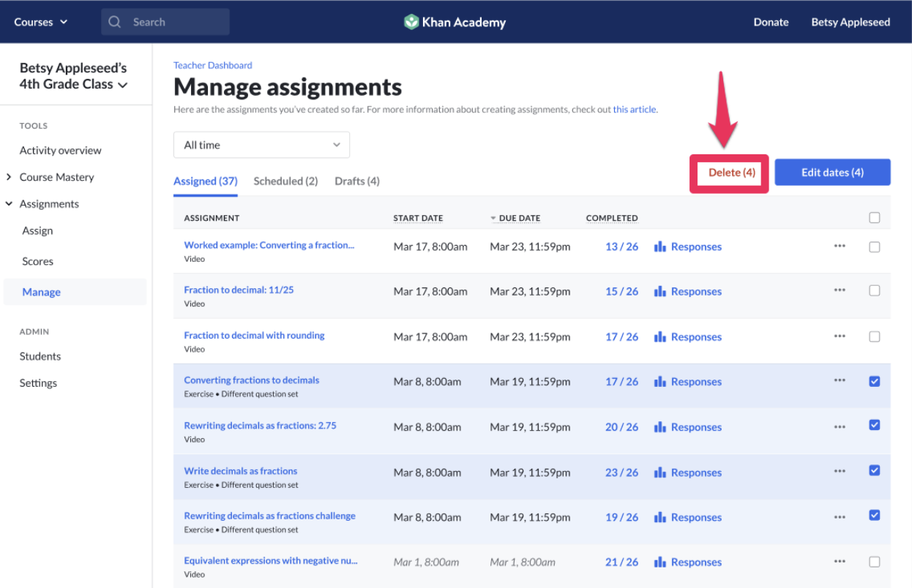This screenshot has height=588, width=912.
Task: Switch to the Scheduled (2) tab
Action: [x=285, y=181]
